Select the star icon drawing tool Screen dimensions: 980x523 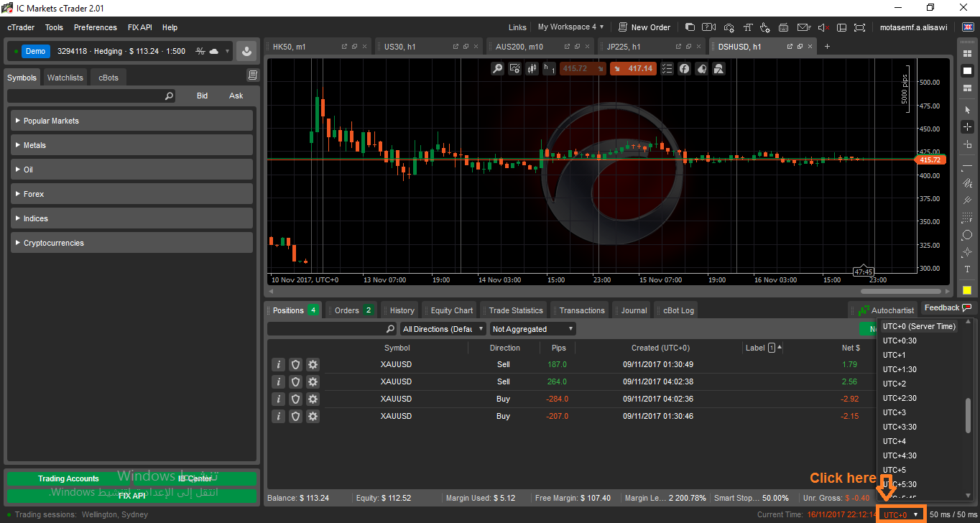click(967, 252)
